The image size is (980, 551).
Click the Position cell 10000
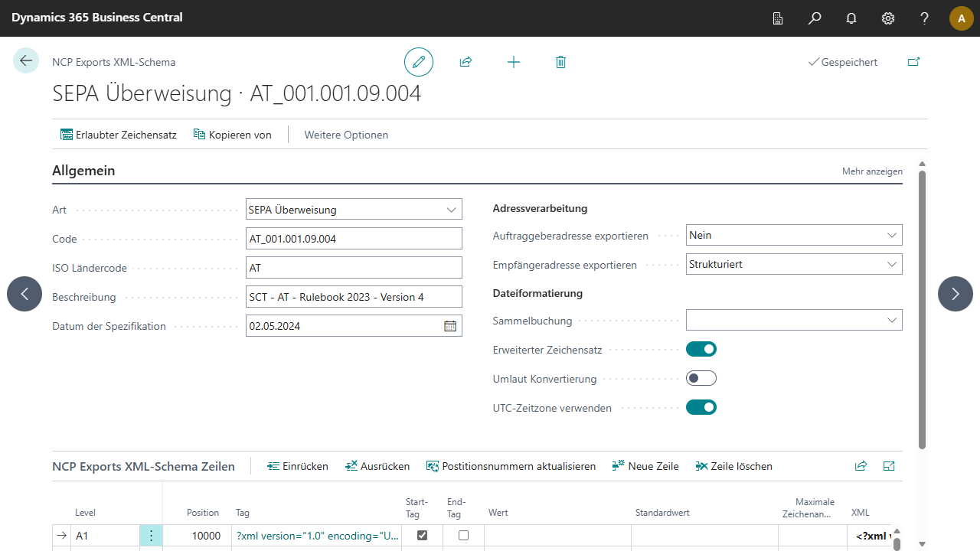tap(195, 536)
